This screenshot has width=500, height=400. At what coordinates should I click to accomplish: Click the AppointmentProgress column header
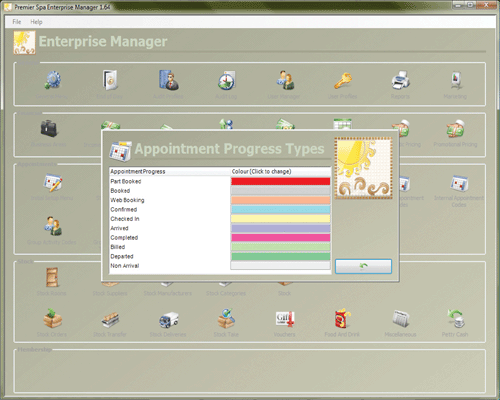tap(170, 172)
